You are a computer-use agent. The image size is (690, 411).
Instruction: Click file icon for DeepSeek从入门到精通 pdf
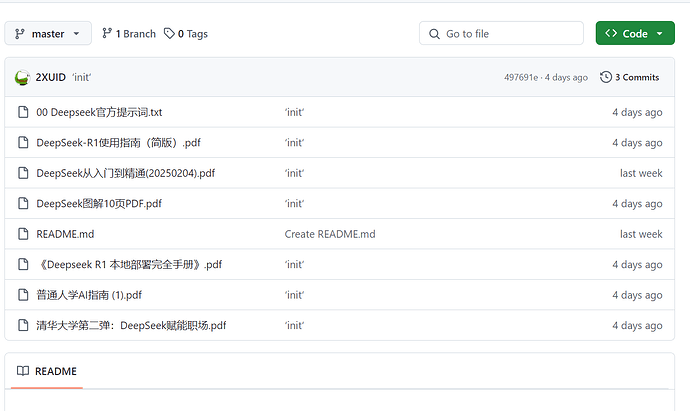pyautogui.click(x=23, y=173)
